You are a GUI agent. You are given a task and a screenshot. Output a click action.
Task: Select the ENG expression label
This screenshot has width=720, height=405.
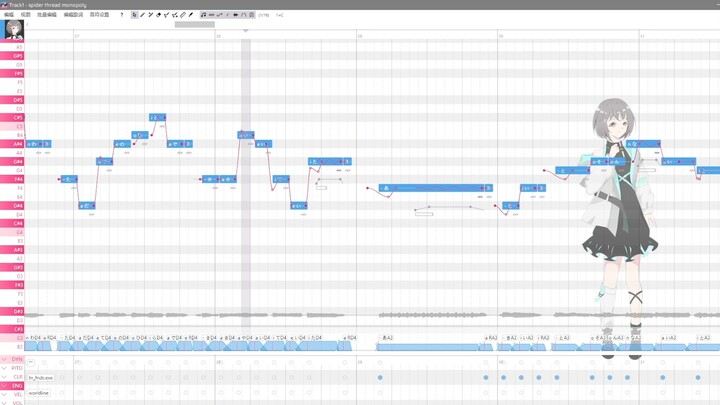[x=17, y=386]
